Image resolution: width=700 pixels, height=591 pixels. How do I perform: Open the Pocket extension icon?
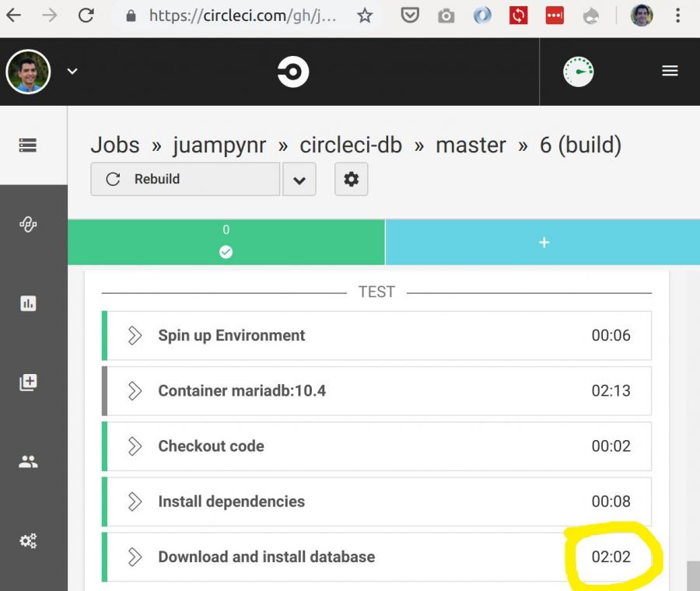coord(410,16)
